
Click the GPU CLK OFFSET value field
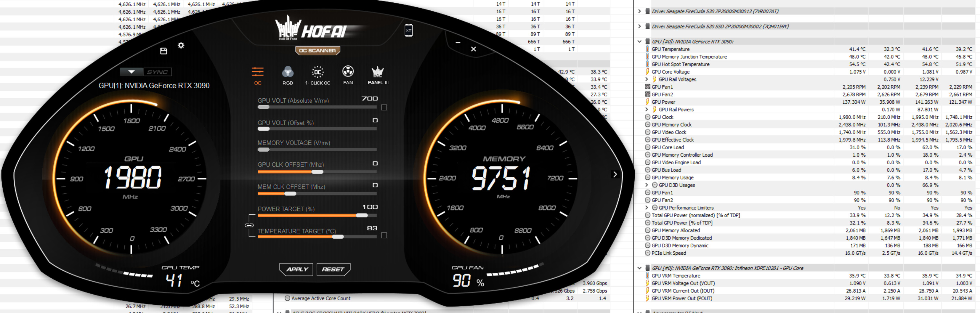[375, 163]
